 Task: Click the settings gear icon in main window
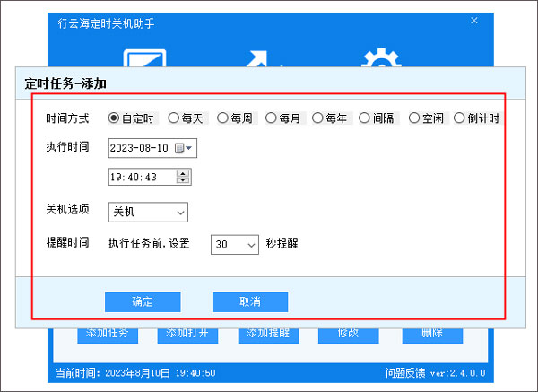tap(381, 57)
